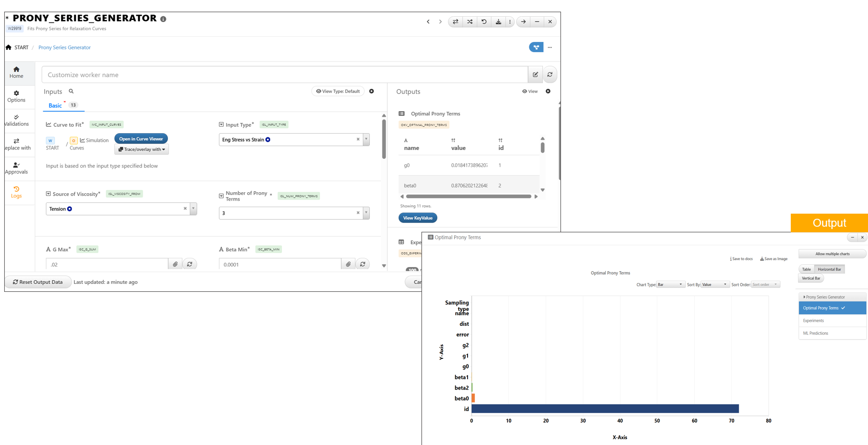
Task: Click the attach paperclip icon for G Max
Action: pyautogui.click(x=175, y=264)
